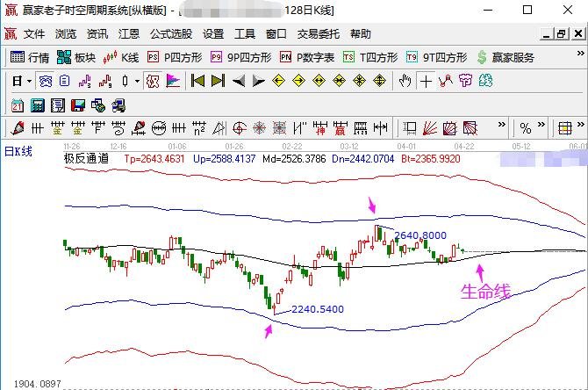Image resolution: width=588 pixels, height=390 pixels.
Task: Click the calendar date icon
Action: click(18, 105)
